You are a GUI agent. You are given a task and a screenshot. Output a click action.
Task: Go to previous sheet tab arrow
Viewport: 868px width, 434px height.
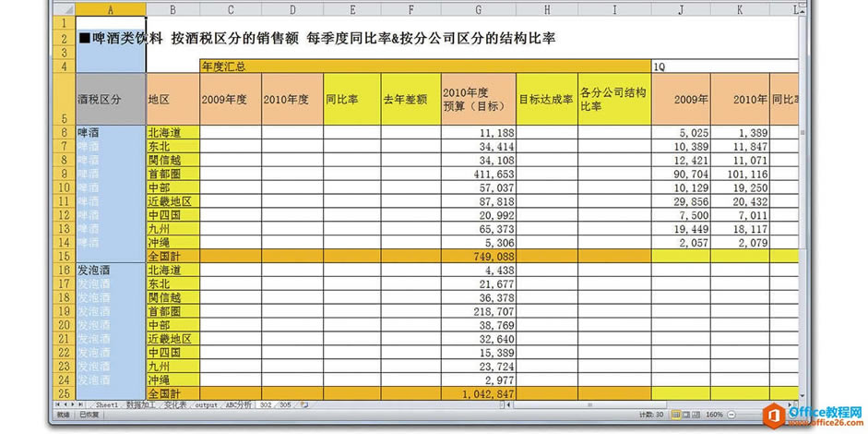click(x=65, y=404)
